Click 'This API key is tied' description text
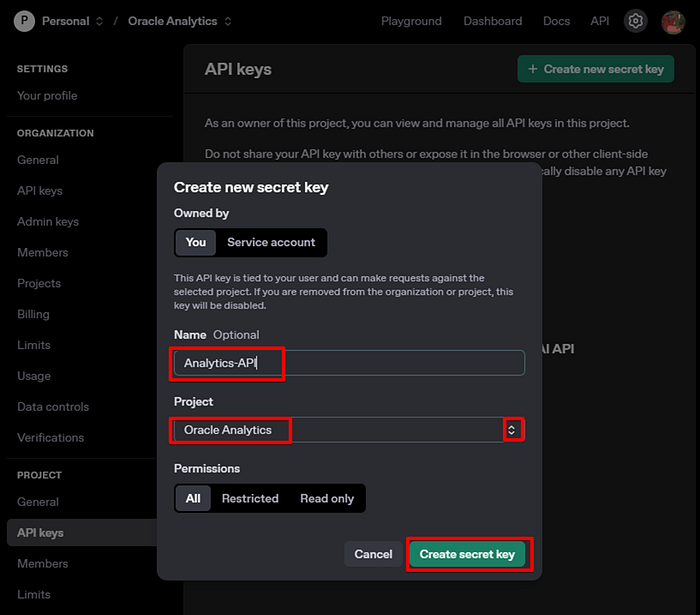The width and height of the screenshot is (700, 615). point(343,291)
